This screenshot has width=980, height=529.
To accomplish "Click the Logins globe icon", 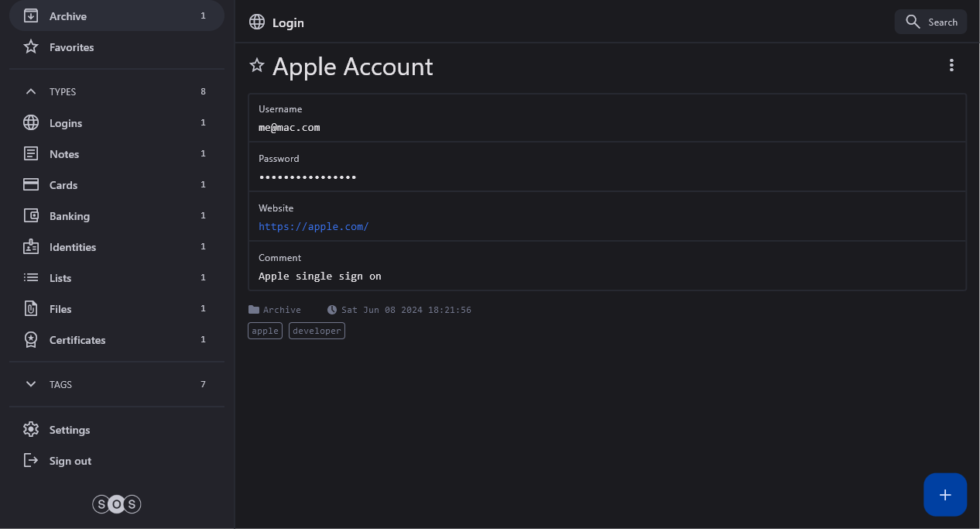I will (x=31, y=123).
